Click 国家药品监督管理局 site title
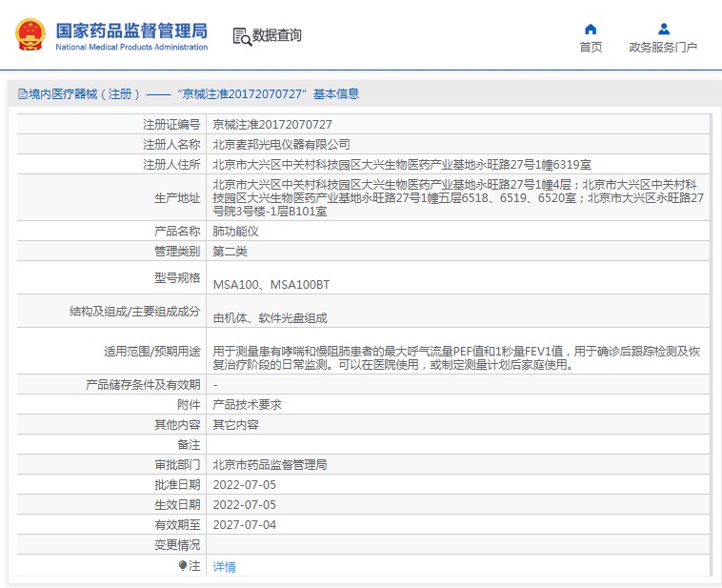722x588 pixels. (130, 30)
